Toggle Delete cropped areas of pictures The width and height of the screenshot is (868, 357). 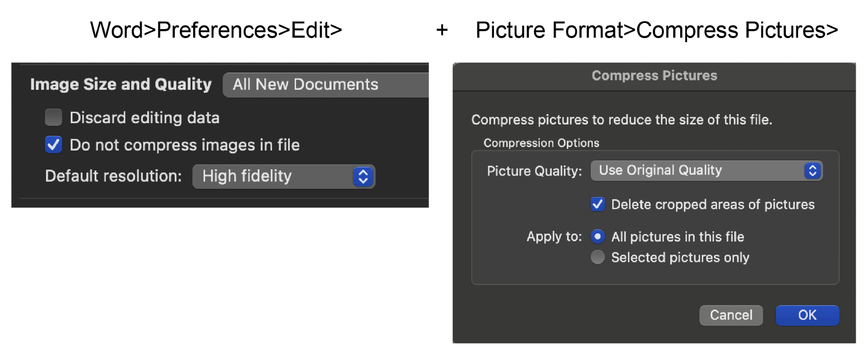598,204
